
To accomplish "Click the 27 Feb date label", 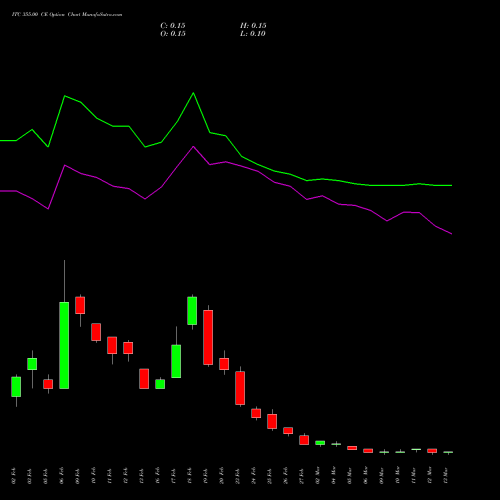I will coord(302,476).
